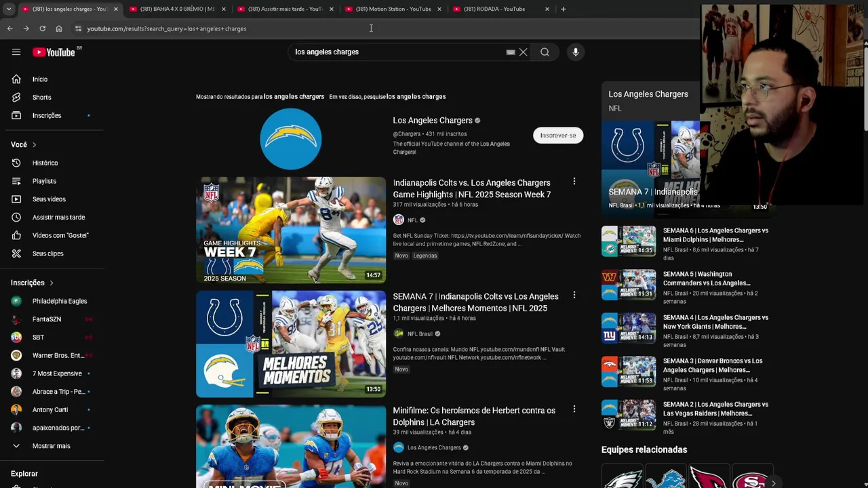Click the browser address bar URL

click(x=167, y=28)
